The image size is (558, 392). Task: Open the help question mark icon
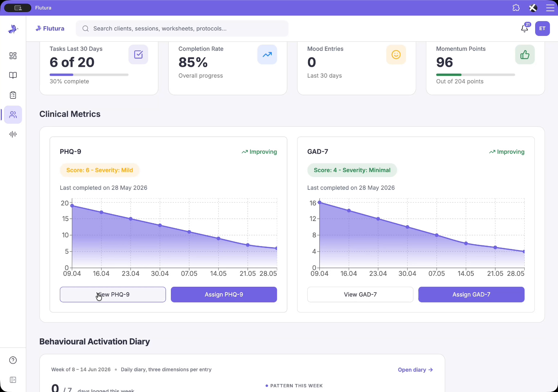pyautogui.click(x=13, y=360)
